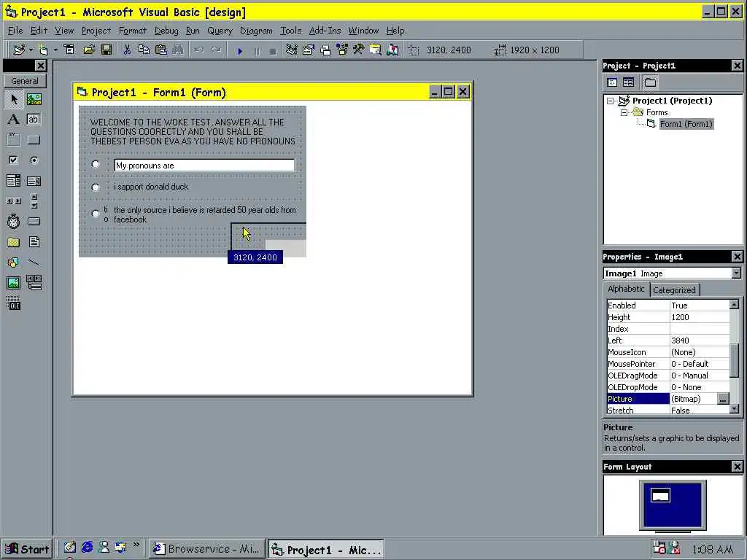
Task: Select the 'i sapport donald duck' radio button
Action: [96, 187]
